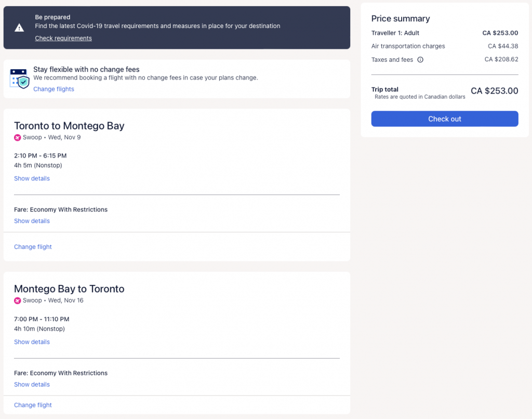The height and width of the screenshot is (419, 532).
Task: Click the calendar shield icon beside Stay flexible
Action: (x=19, y=78)
